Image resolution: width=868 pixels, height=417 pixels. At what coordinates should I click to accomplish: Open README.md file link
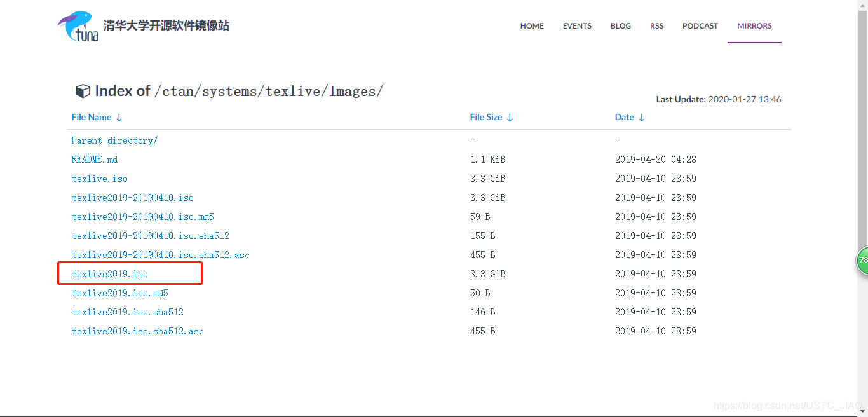tap(95, 160)
